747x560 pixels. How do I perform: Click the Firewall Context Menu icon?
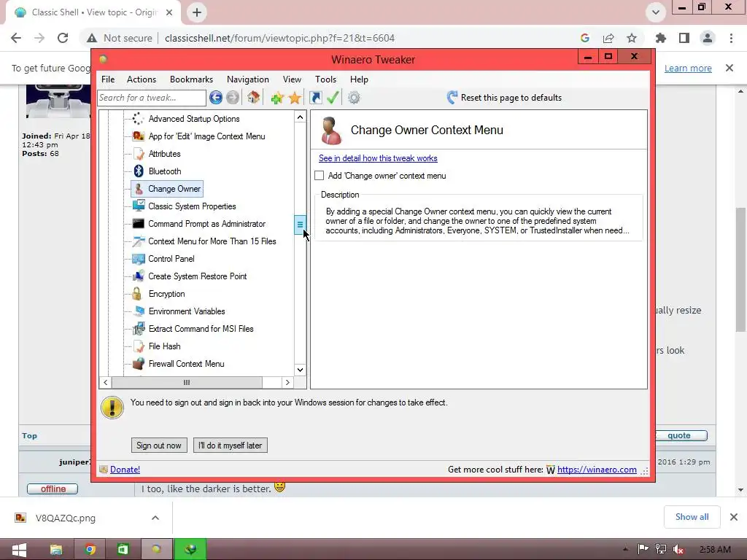coord(138,364)
